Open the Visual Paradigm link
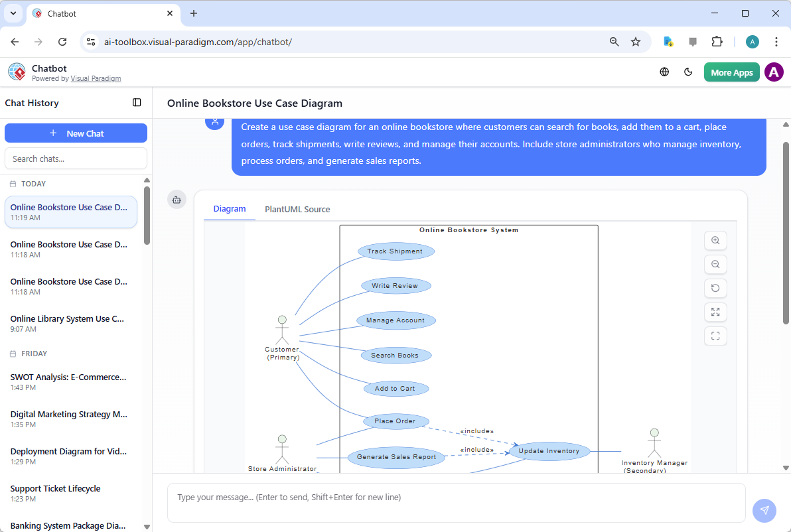Image resolution: width=791 pixels, height=532 pixels. pos(96,78)
